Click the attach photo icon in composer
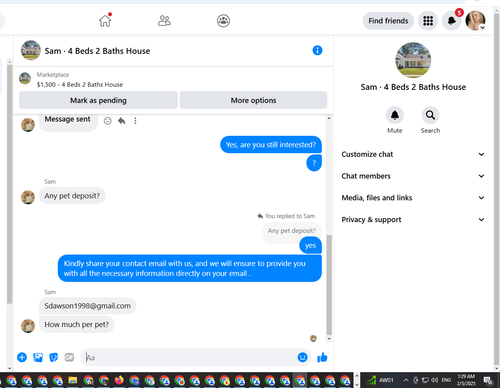Screen dimensions: 500x388 tap(38, 357)
